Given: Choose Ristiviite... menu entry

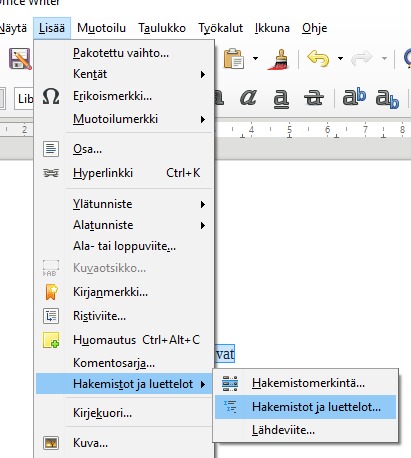Looking at the screenshot, I should tap(124, 316).
